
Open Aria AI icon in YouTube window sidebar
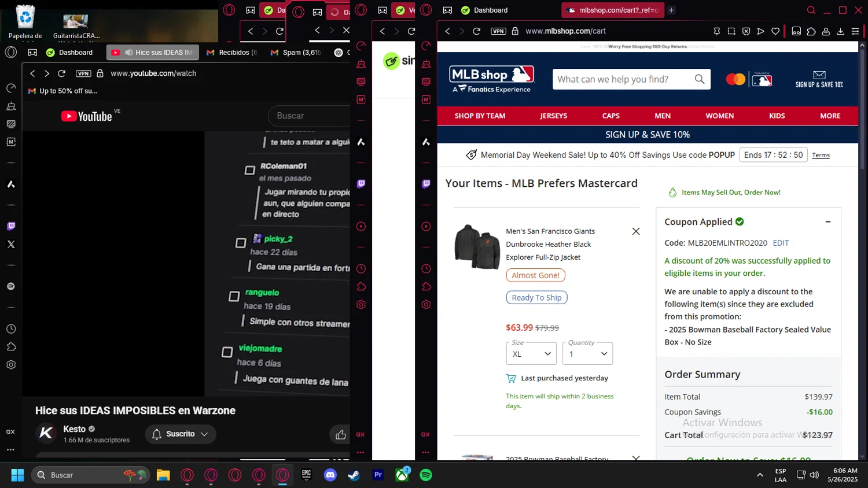pyautogui.click(x=11, y=184)
